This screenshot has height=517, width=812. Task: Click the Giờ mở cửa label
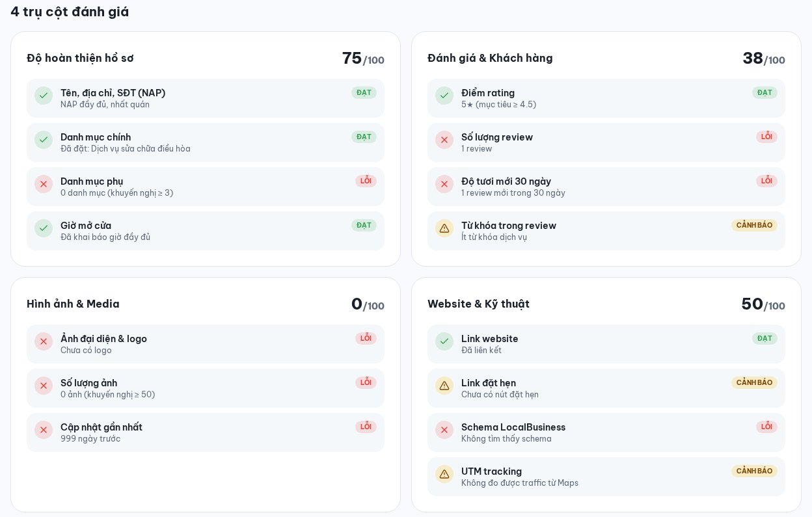click(86, 226)
